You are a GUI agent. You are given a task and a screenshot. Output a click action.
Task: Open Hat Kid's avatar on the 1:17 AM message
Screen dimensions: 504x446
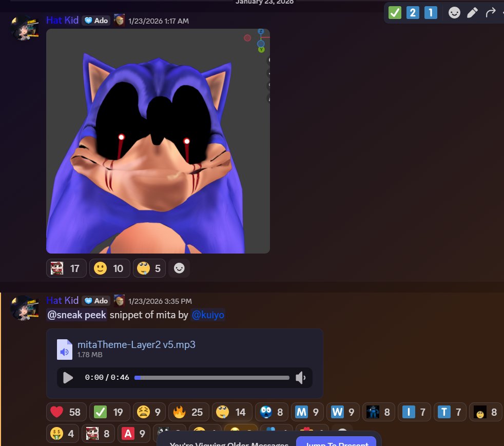tap(25, 28)
